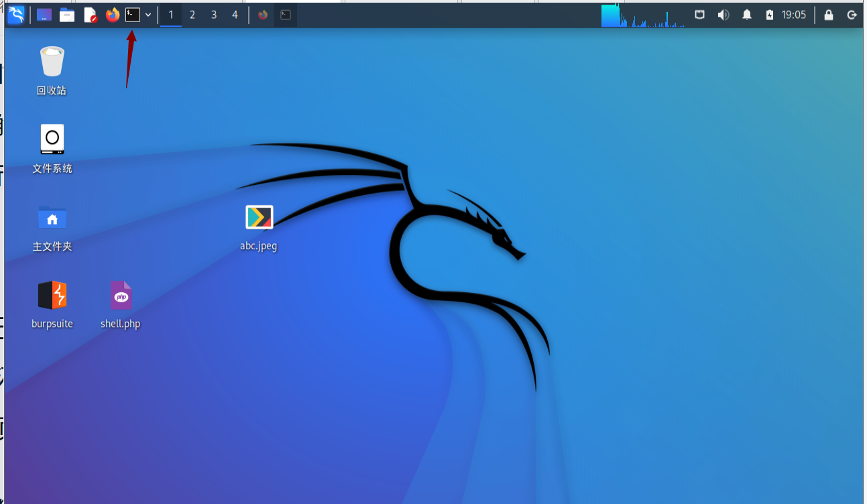Launch Firefox from the panel launcher

(x=113, y=15)
